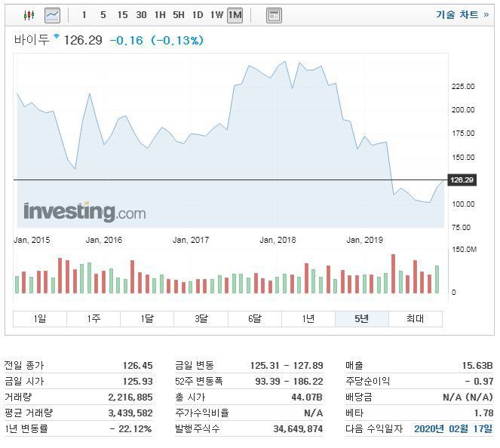
Task: Click the tallest red volume bar in 2019
Action: coord(393,274)
